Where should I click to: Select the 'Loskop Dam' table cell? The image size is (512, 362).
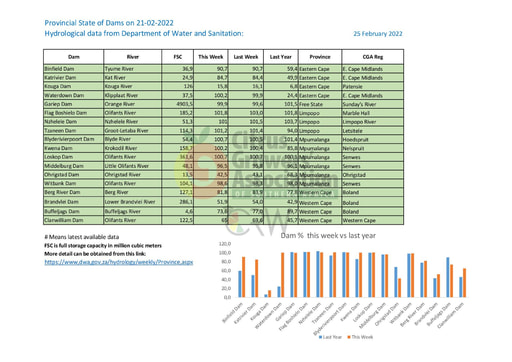(x=74, y=157)
